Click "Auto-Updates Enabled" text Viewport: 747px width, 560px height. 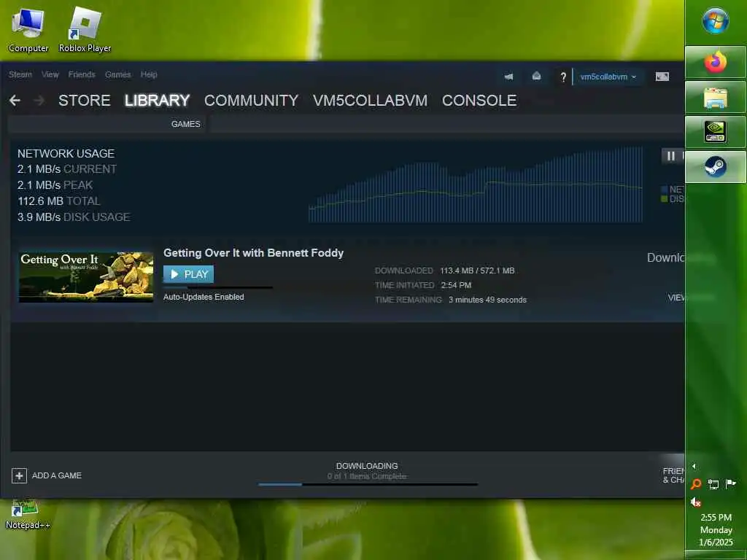tap(204, 297)
